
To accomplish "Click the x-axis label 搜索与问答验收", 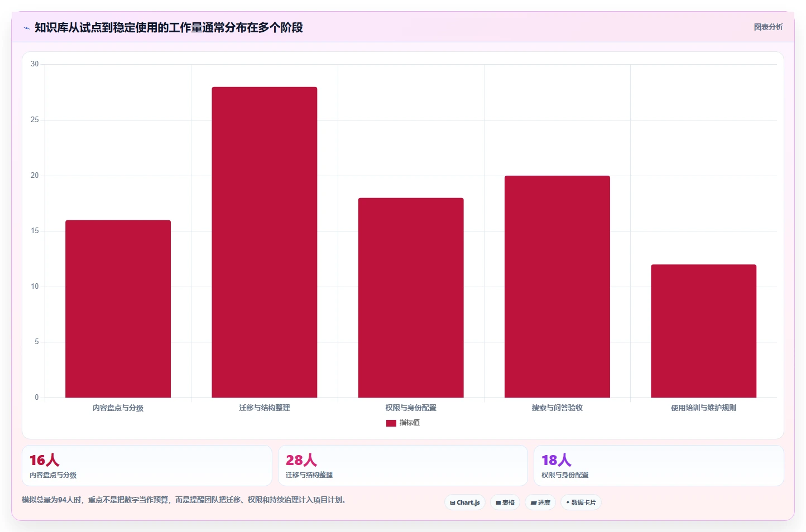I will [557, 408].
